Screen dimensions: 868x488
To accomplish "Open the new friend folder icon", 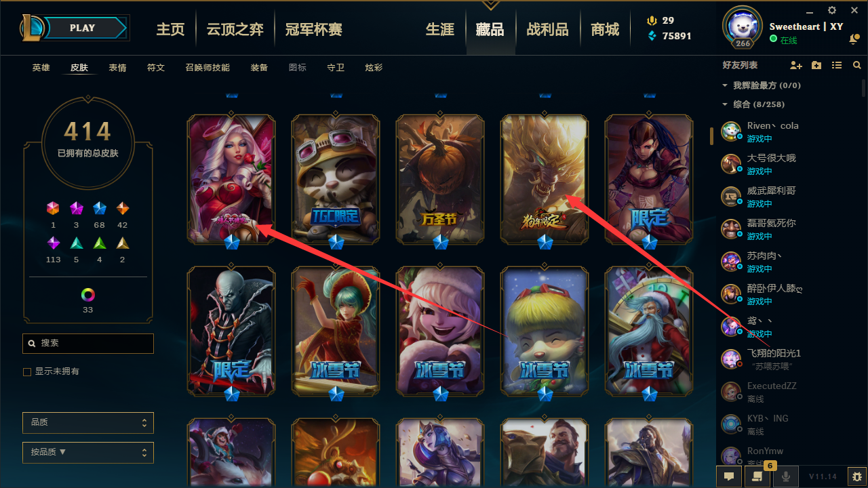I will [x=816, y=65].
